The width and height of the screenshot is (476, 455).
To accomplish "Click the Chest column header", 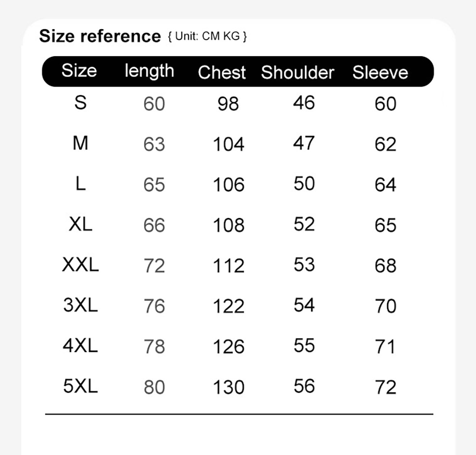I will (x=222, y=72).
